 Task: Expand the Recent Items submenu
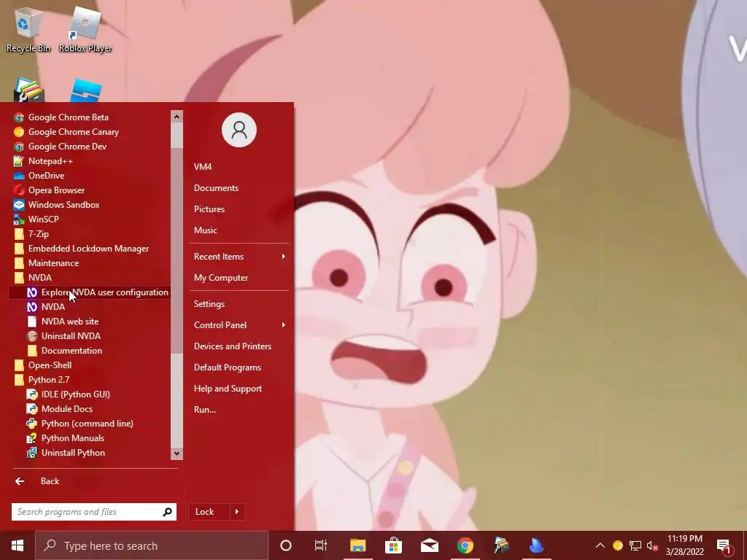tap(239, 257)
